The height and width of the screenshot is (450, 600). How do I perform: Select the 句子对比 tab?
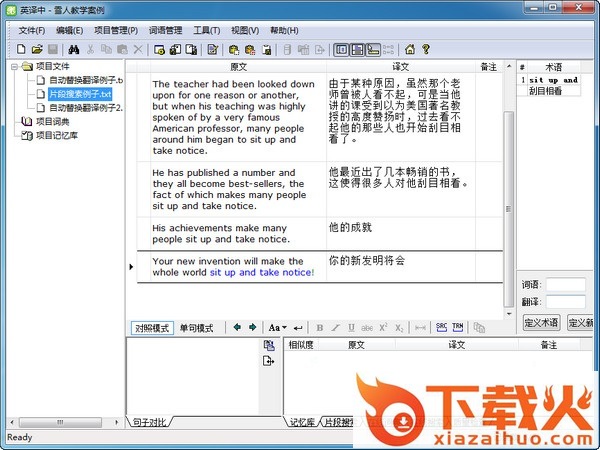150,422
